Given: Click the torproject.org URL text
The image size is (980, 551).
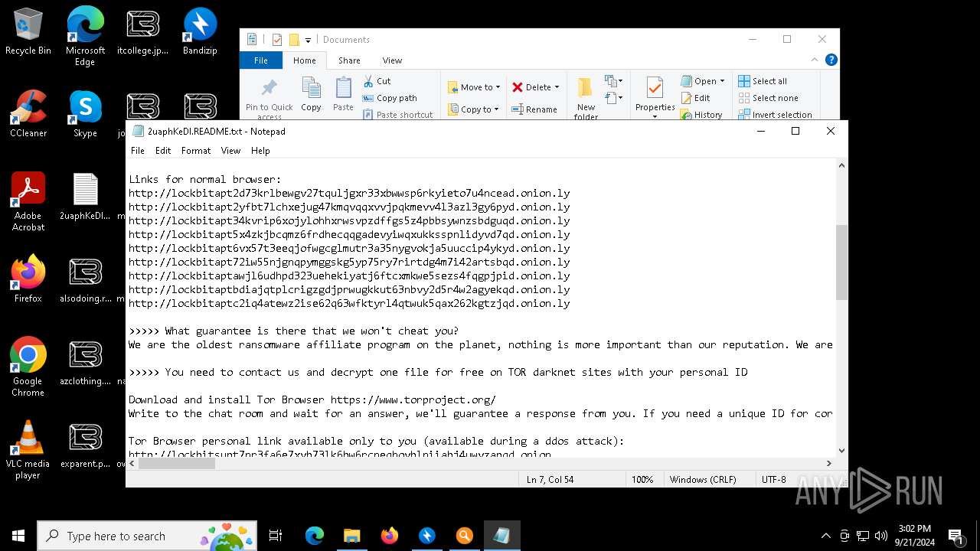Looking at the screenshot, I should pyautogui.click(x=413, y=399).
